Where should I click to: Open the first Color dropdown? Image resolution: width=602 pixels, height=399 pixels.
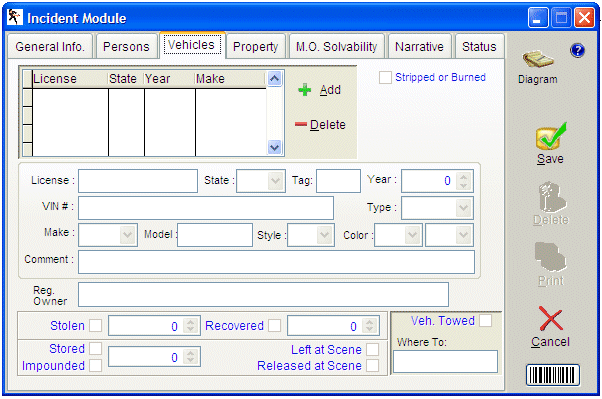pos(412,235)
